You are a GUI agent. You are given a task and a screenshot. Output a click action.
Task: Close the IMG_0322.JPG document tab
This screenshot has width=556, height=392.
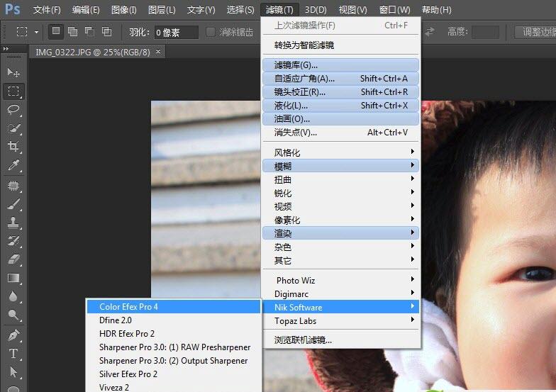158,52
